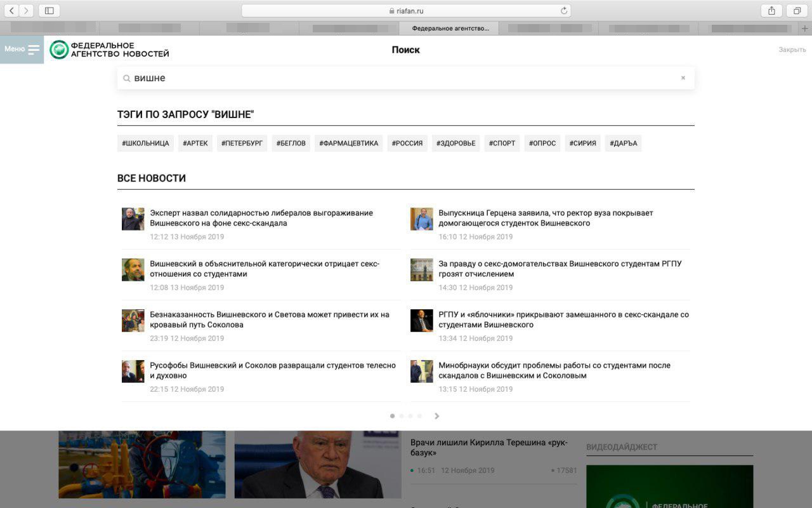Click the date '16:10 12 Ноября 2019'

click(476, 237)
